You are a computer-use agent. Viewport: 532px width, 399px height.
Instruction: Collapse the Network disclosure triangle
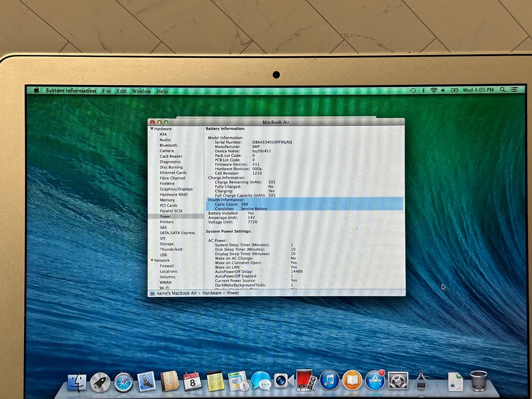tap(152, 260)
